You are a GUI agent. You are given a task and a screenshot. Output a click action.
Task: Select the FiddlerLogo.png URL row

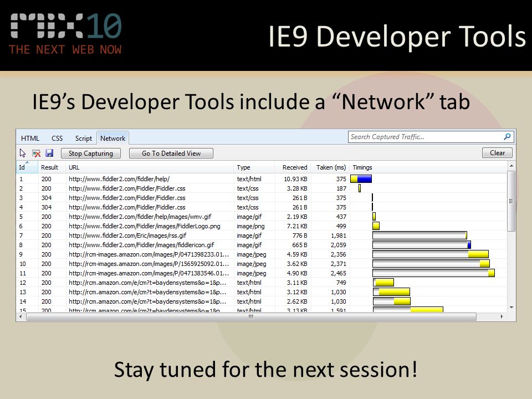click(x=145, y=226)
